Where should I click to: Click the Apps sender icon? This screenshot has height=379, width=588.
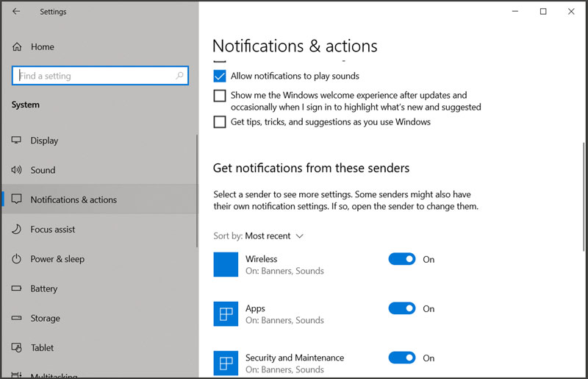(x=226, y=314)
